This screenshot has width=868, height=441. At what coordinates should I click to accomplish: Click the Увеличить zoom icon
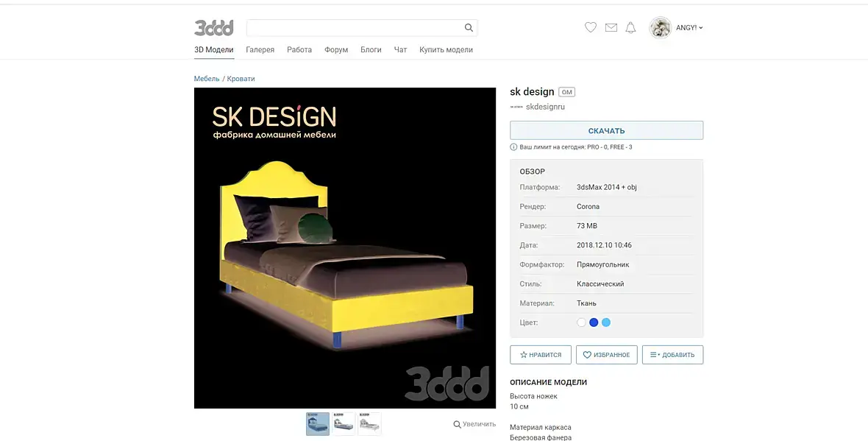[x=458, y=424]
